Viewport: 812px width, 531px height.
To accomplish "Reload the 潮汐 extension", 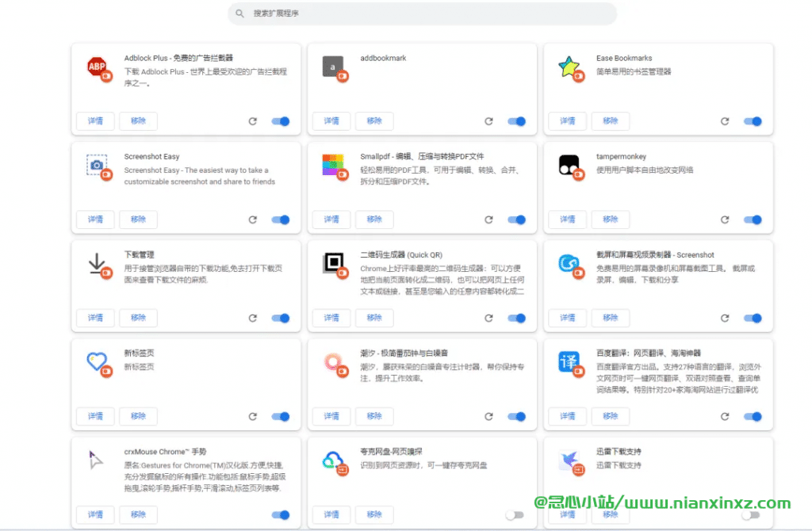I will (488, 416).
